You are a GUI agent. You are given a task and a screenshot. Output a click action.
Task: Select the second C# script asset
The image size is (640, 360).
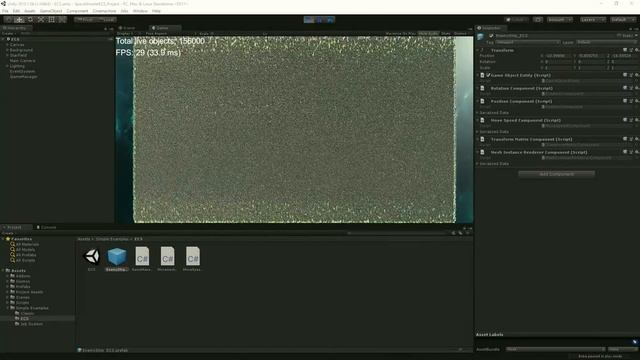click(167, 257)
